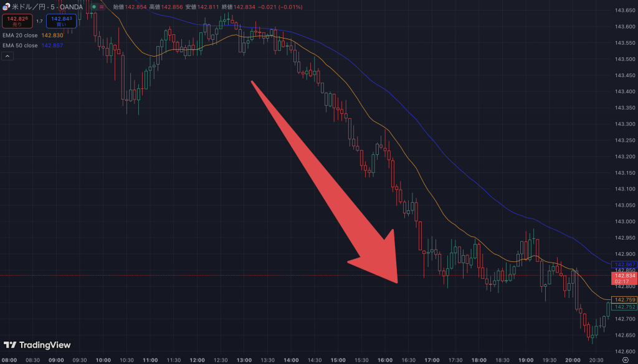Click the pink approximate-data indicator icon

[102, 7]
